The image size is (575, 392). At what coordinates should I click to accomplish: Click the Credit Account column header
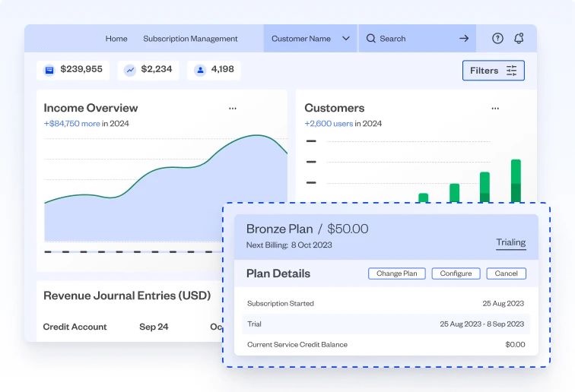pos(75,327)
